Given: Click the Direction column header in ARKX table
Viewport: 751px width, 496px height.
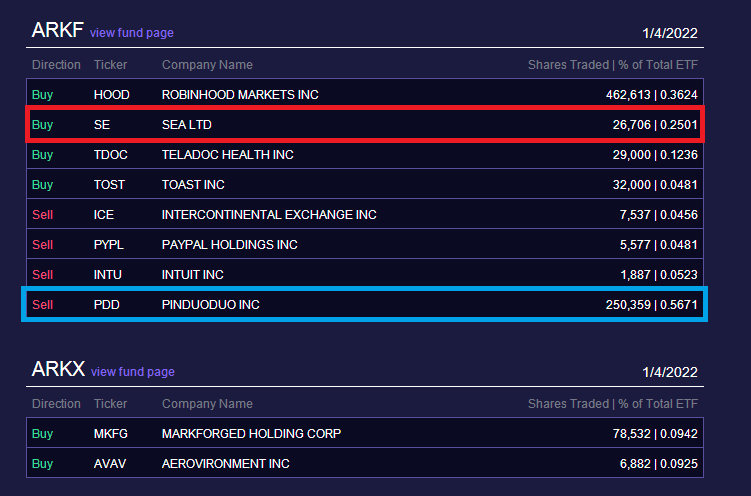Looking at the screenshot, I should [56, 404].
